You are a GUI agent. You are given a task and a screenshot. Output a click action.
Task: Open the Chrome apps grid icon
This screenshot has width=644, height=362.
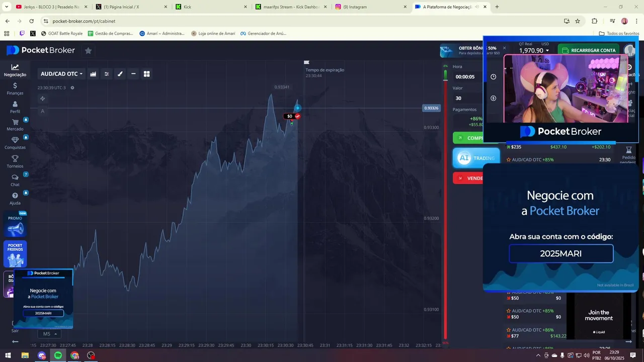[x=7, y=34]
